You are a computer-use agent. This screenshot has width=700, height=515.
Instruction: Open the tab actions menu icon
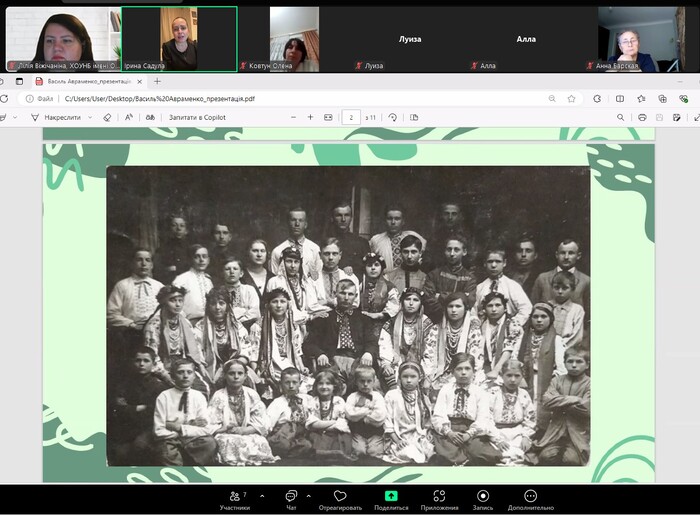19,81
